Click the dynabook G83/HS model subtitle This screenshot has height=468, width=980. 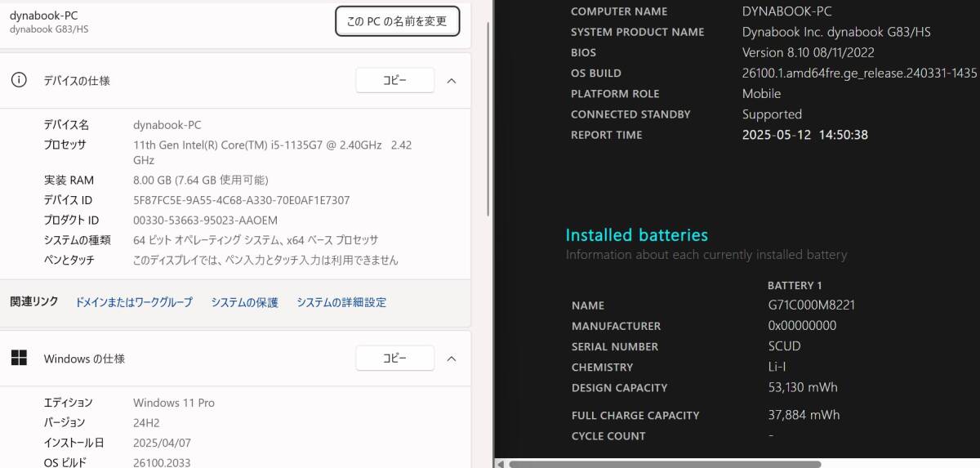pyautogui.click(x=49, y=29)
